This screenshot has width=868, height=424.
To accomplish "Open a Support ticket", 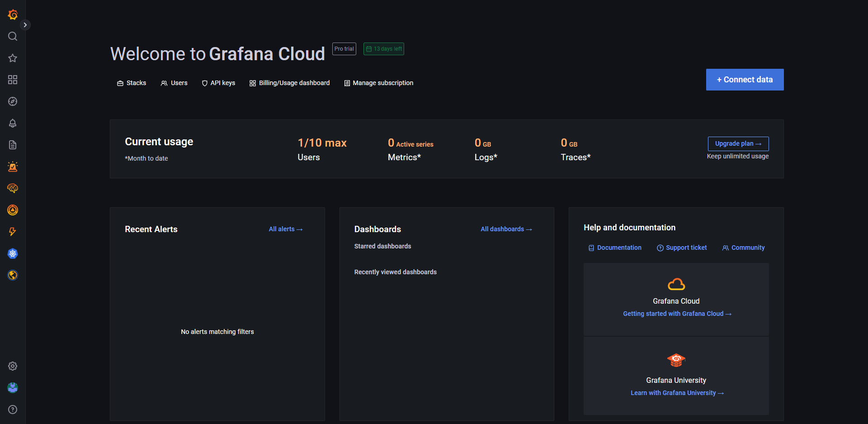I will click(x=682, y=248).
